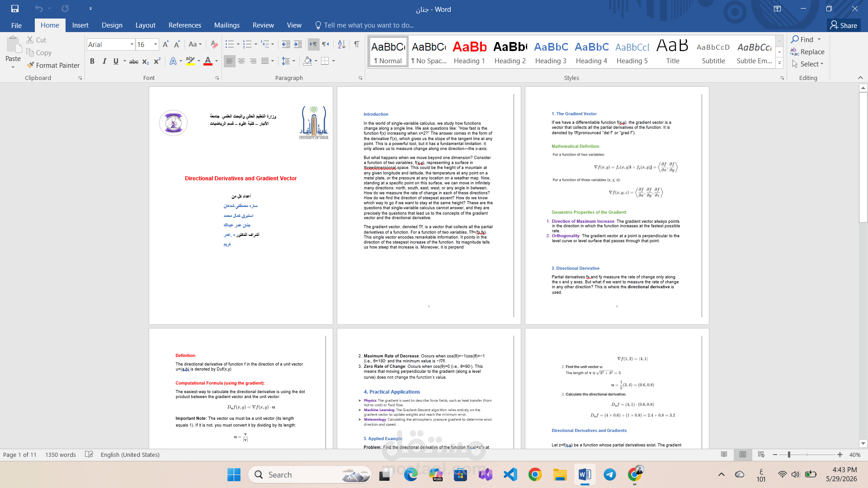The height and width of the screenshot is (488, 868).
Task: Apply the red font color
Action: point(208,61)
